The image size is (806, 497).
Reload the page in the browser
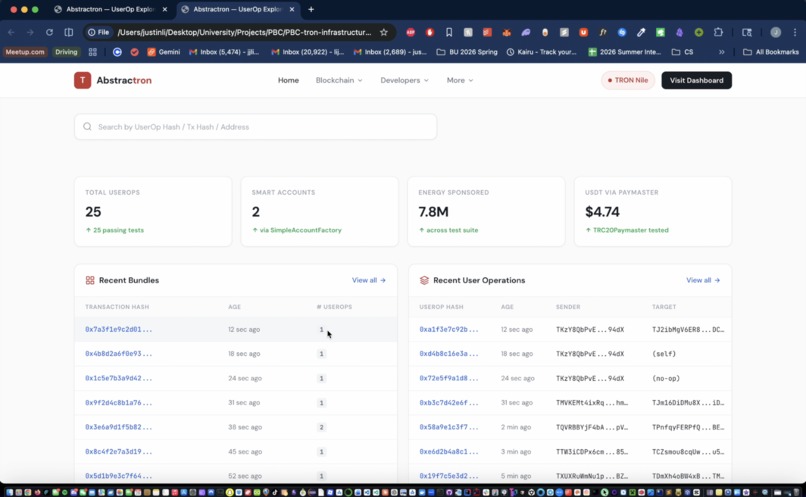49,32
